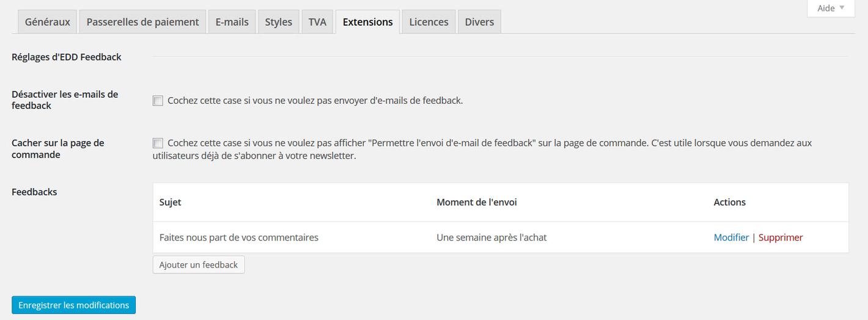Viewport: 868px width, 320px height.
Task: Go to the E-mails tab
Action: point(232,22)
